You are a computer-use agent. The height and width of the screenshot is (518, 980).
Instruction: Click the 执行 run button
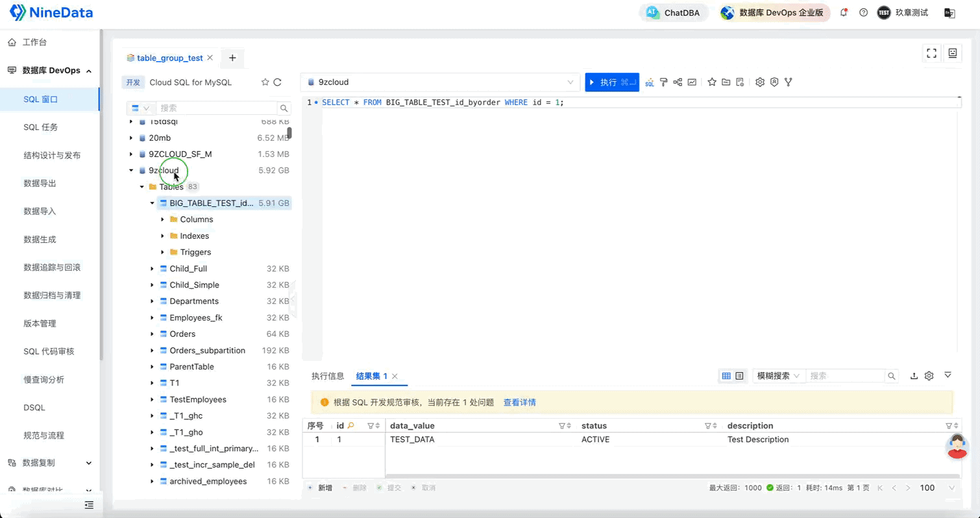pyautogui.click(x=612, y=82)
